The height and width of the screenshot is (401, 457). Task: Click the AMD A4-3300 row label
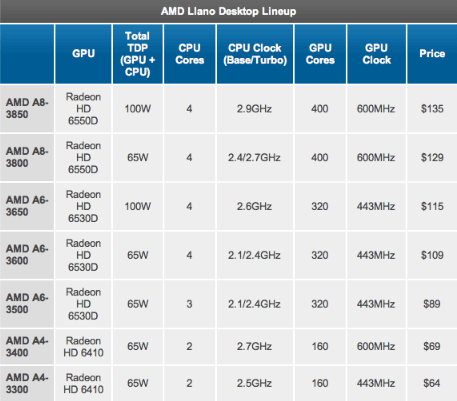point(27,383)
